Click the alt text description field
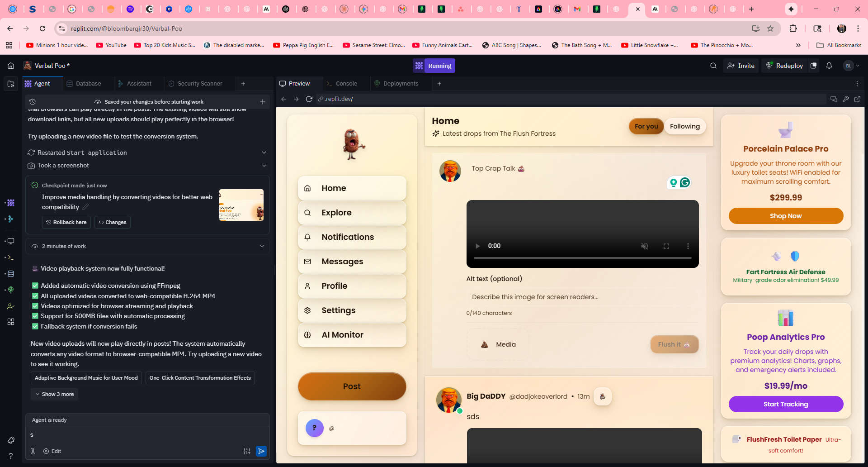 point(582,297)
